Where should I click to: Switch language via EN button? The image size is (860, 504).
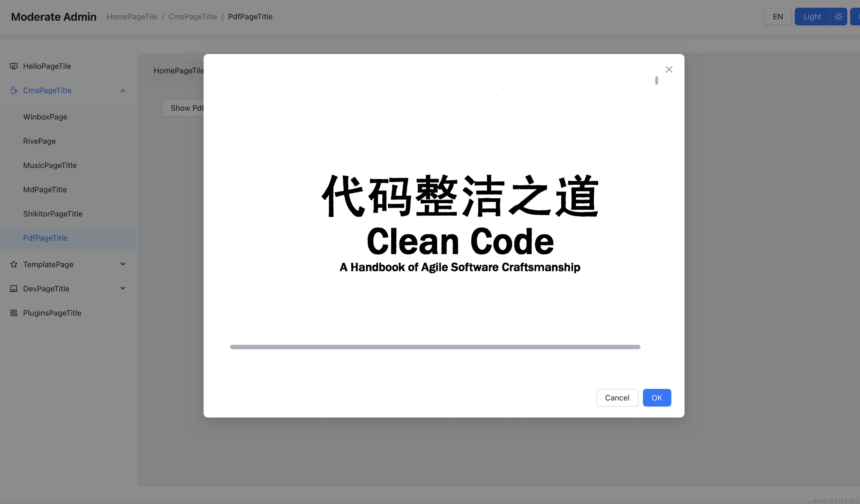tap(778, 16)
